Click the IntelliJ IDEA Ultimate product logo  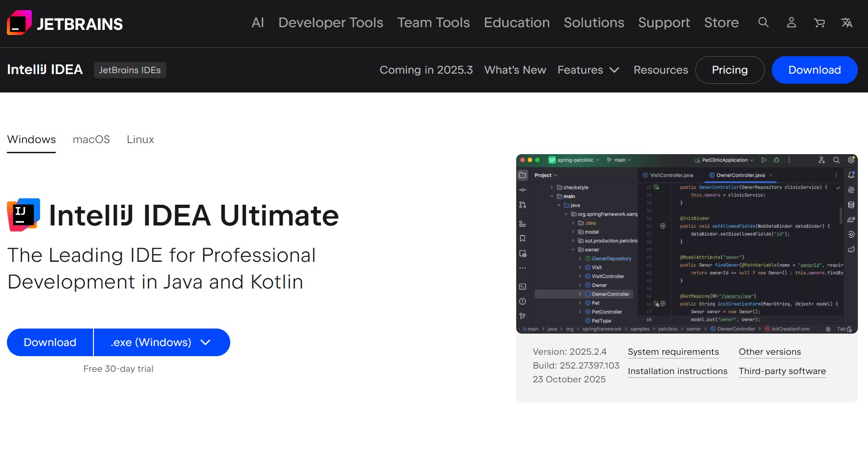pos(23,215)
